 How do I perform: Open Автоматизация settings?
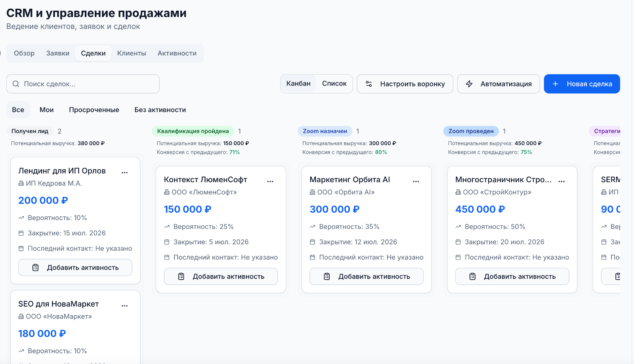pos(498,84)
